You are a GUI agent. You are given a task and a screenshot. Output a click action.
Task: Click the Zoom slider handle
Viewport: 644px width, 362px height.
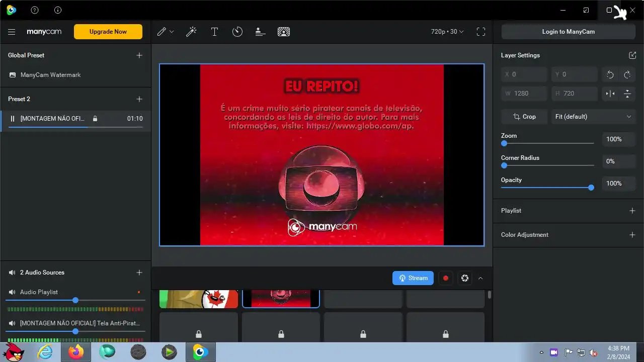[504, 143]
